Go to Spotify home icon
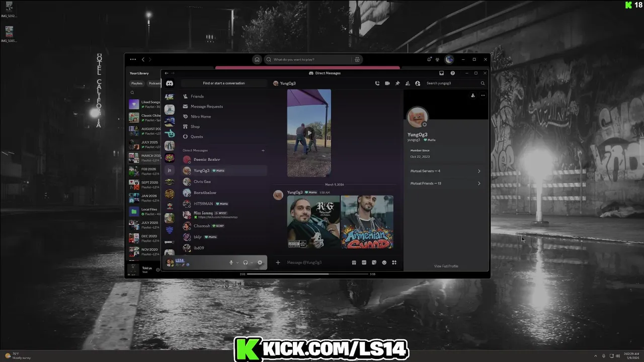Image resolution: width=644 pixels, height=362 pixels. pyautogui.click(x=257, y=59)
